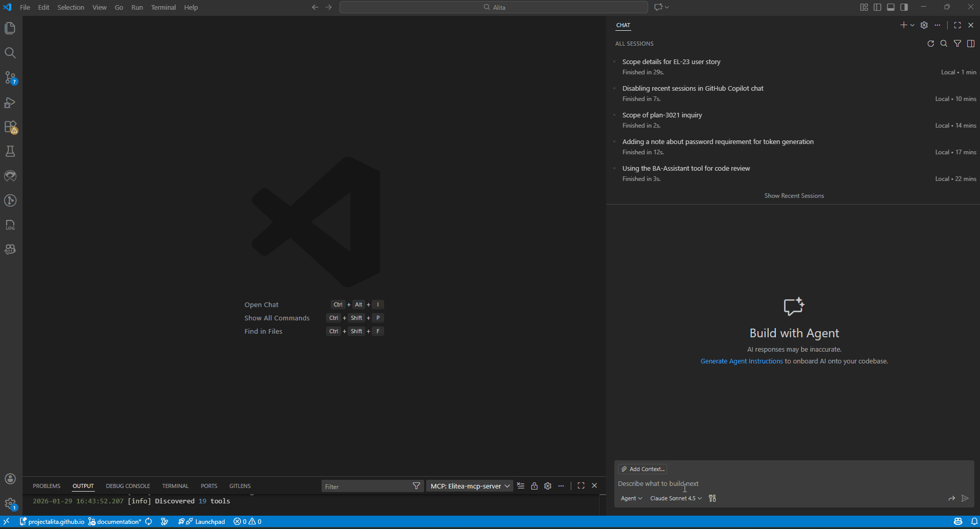Open Source Control view with badge
The image size is (980, 529).
point(10,77)
